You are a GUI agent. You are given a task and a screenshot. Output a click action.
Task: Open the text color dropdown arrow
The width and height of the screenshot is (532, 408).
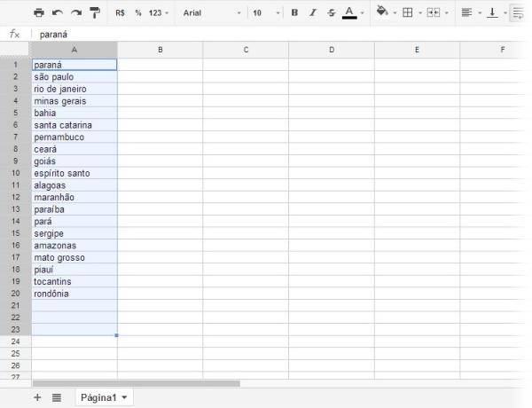click(363, 13)
